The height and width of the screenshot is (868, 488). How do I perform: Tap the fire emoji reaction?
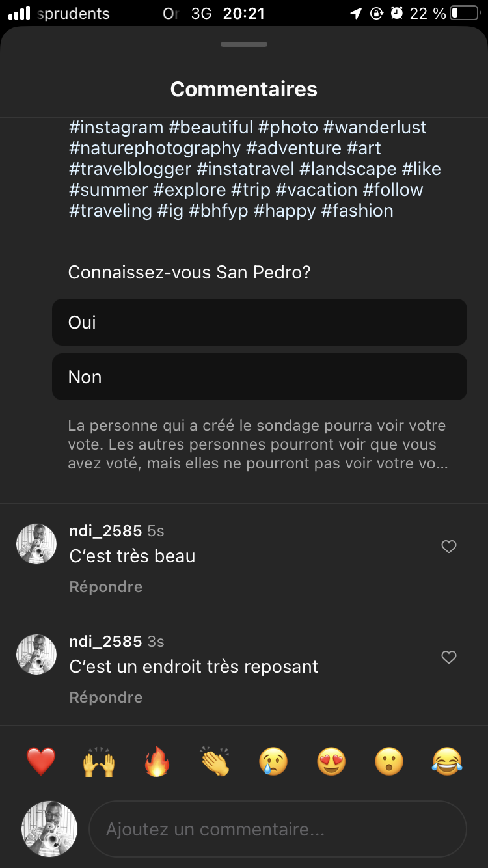(x=157, y=761)
